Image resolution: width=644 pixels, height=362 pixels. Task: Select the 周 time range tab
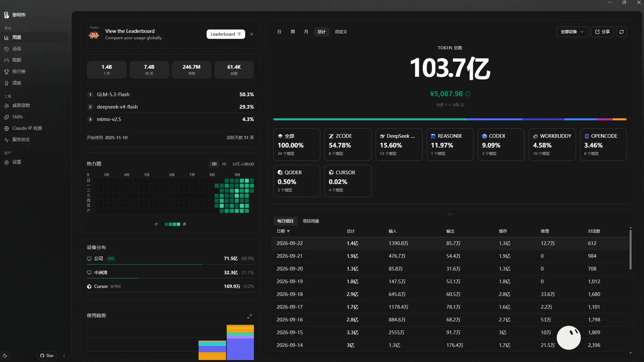click(292, 32)
